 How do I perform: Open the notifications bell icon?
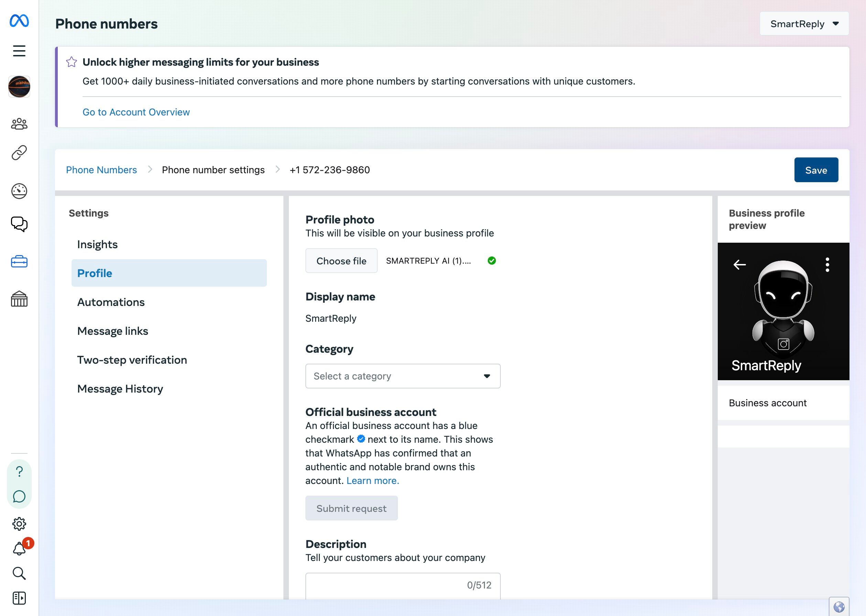click(x=19, y=549)
